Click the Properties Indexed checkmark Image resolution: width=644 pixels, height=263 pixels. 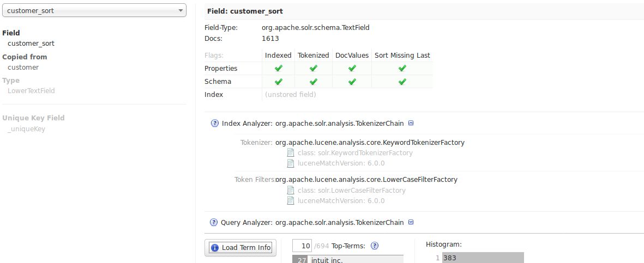pyautogui.click(x=278, y=68)
